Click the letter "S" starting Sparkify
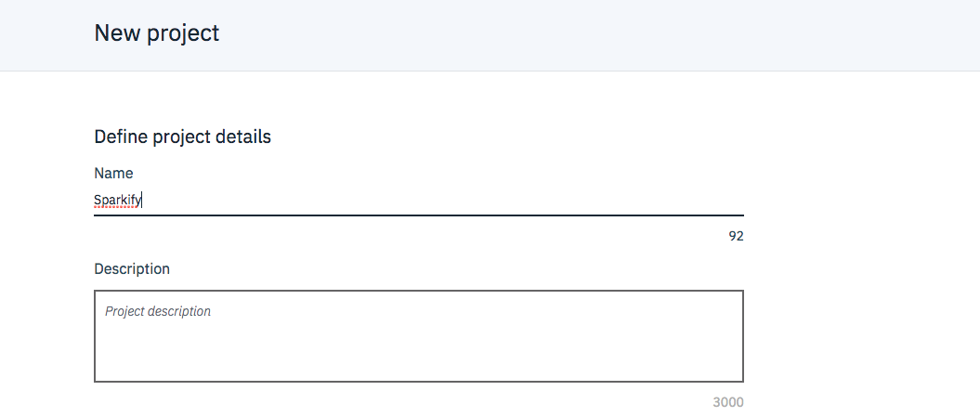Image resolution: width=980 pixels, height=417 pixels. [98, 200]
